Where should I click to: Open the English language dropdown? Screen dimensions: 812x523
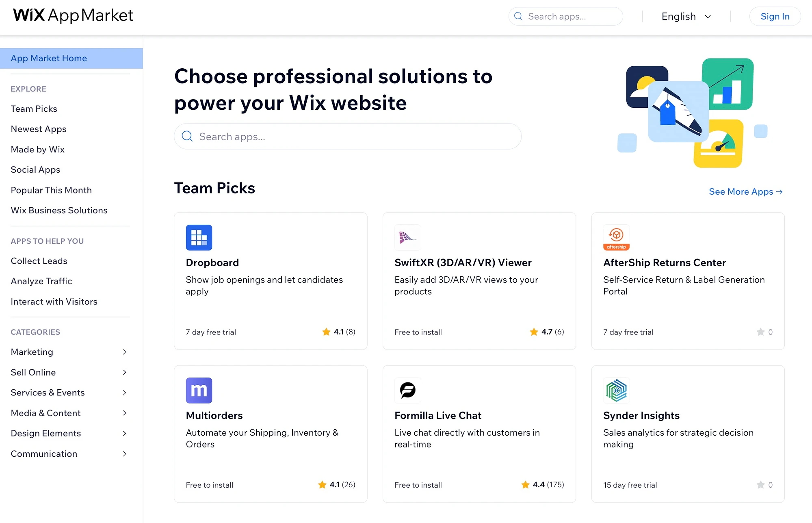[x=686, y=16]
